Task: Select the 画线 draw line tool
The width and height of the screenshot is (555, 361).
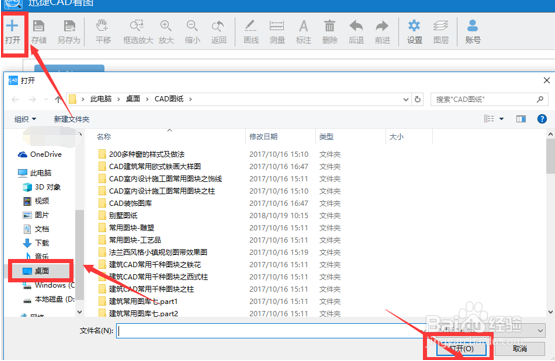Action: point(251,32)
